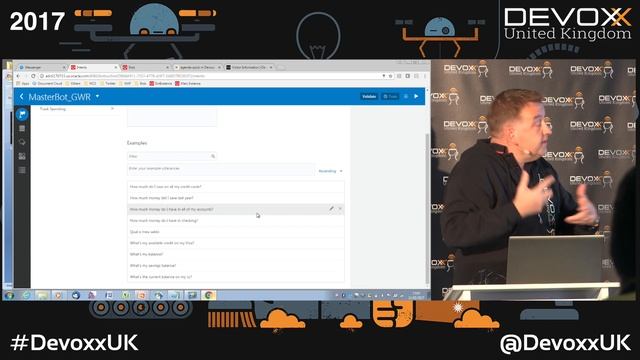Open Chrome from the taskbar
This screenshot has width=640, height=360.
click(x=209, y=295)
